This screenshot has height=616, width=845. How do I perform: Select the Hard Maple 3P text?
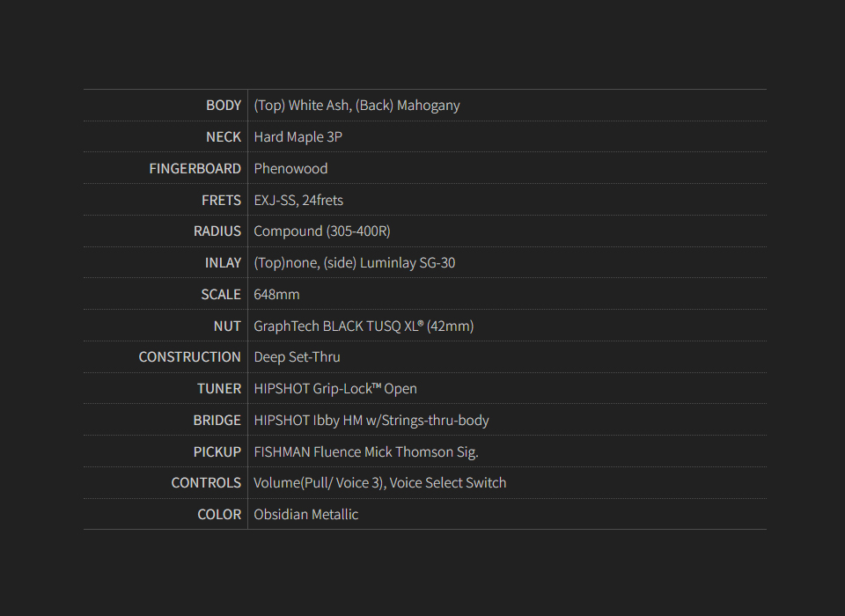298,137
